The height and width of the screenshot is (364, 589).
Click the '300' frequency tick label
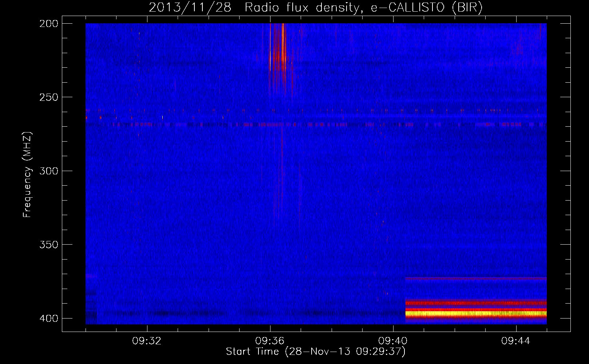tap(49, 171)
